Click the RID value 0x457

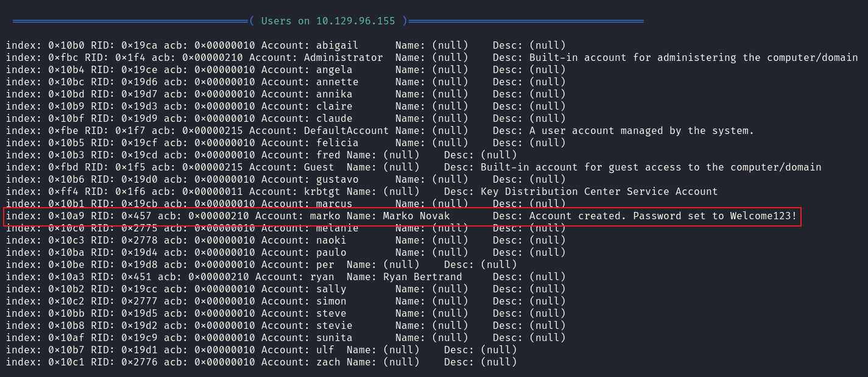point(136,216)
